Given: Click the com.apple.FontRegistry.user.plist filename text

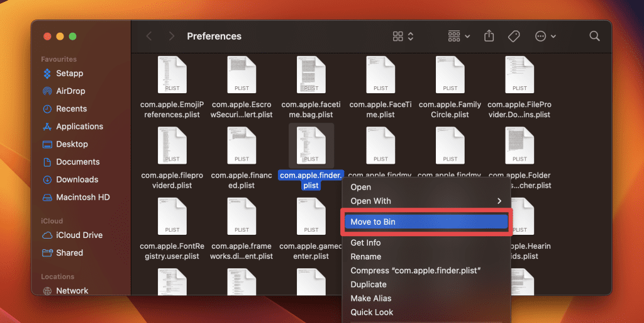Looking at the screenshot, I should tap(172, 251).
